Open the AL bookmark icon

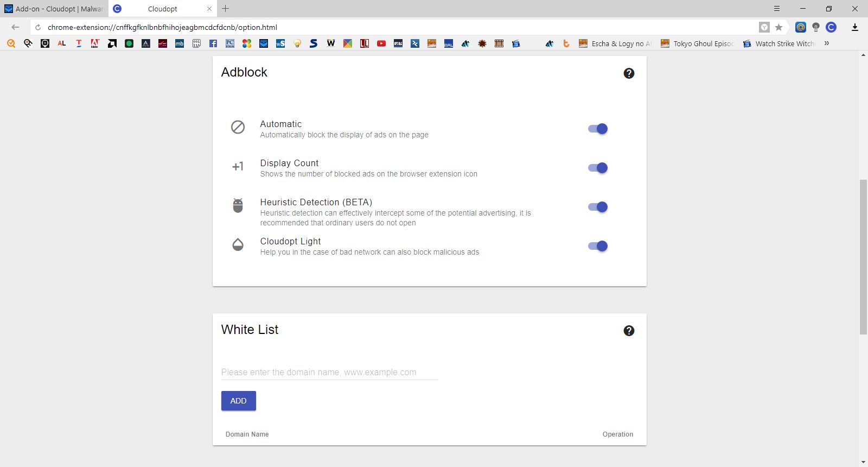(62, 43)
